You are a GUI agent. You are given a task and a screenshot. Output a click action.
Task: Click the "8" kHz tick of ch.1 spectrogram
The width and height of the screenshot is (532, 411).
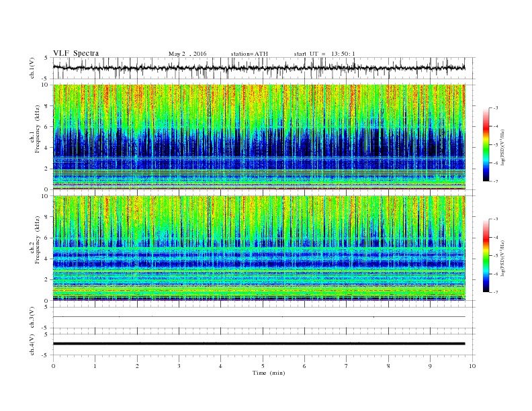coord(46,106)
